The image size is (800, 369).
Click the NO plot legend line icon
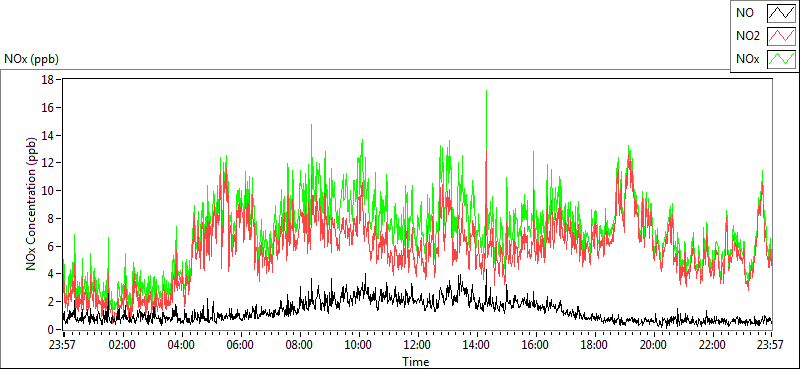coord(781,13)
